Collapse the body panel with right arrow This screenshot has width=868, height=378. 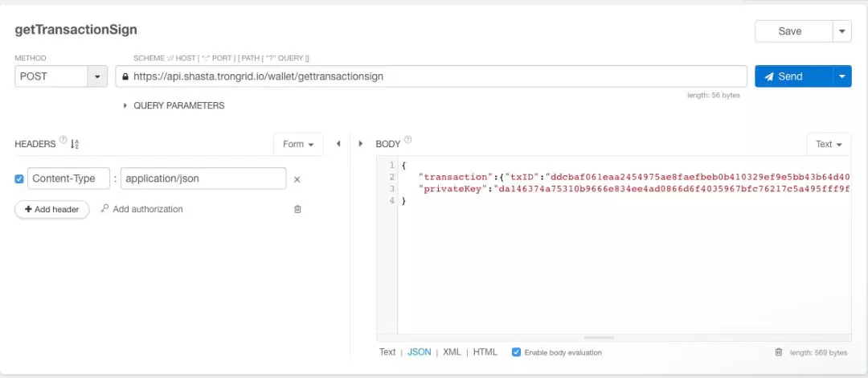(360, 144)
